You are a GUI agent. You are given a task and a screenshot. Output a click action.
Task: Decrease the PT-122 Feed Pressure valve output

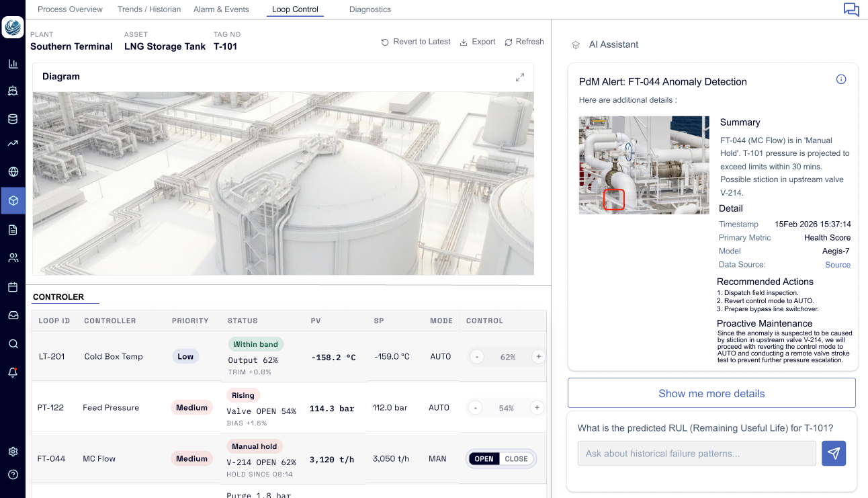tap(475, 408)
